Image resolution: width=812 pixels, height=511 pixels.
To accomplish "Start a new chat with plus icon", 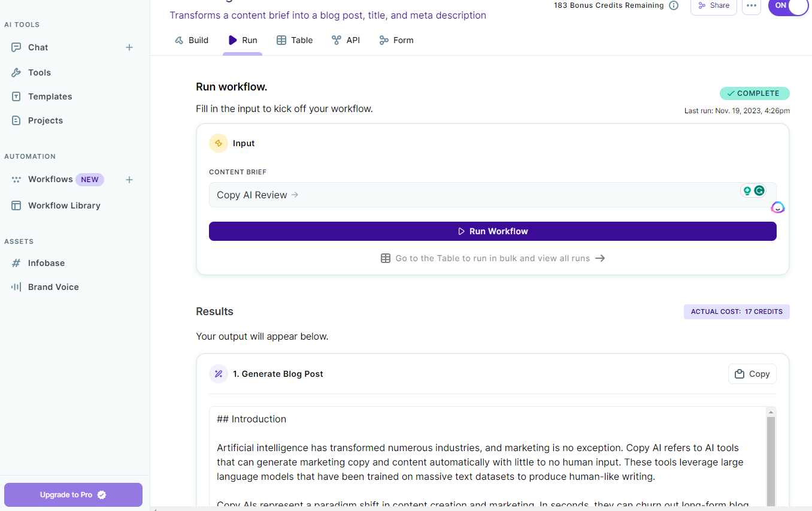I will coord(129,47).
